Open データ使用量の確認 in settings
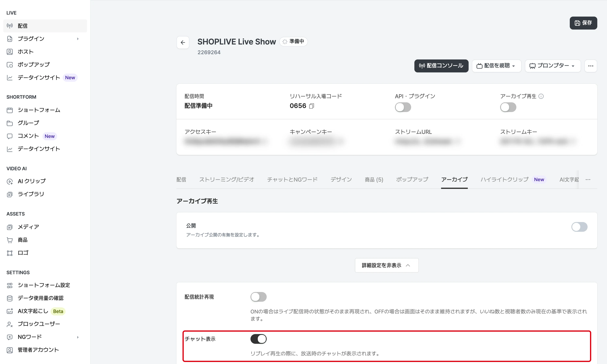The height and width of the screenshot is (364, 607). tap(45, 298)
